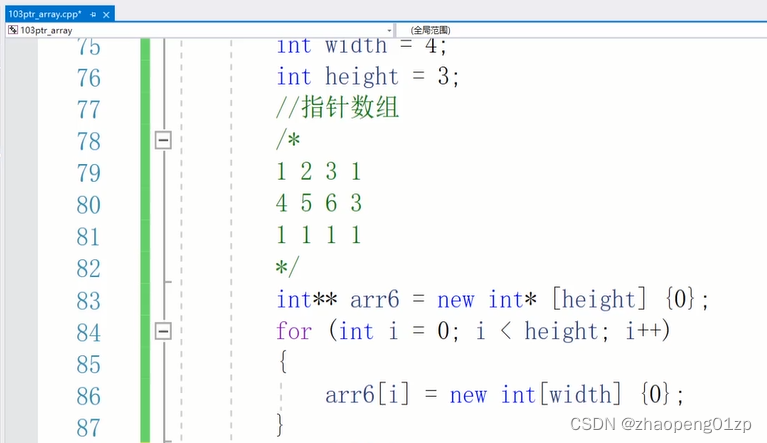Click line number 85

[x=89, y=364]
